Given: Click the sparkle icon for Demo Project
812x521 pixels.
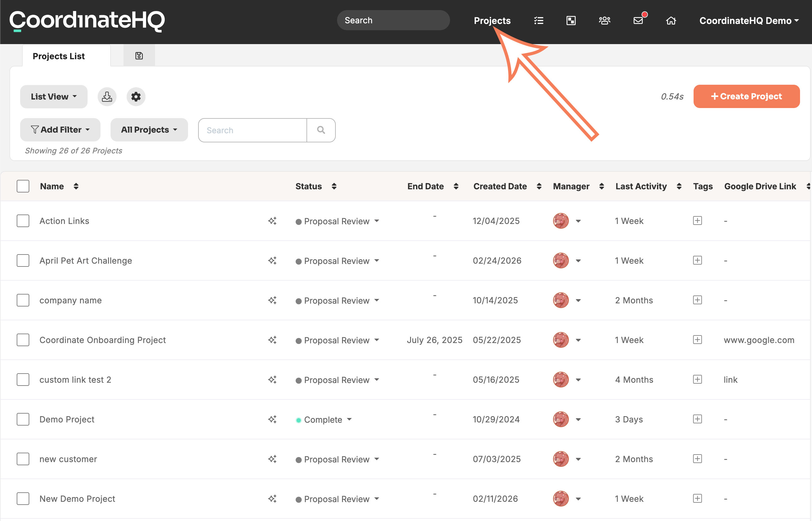Looking at the screenshot, I should click(272, 419).
